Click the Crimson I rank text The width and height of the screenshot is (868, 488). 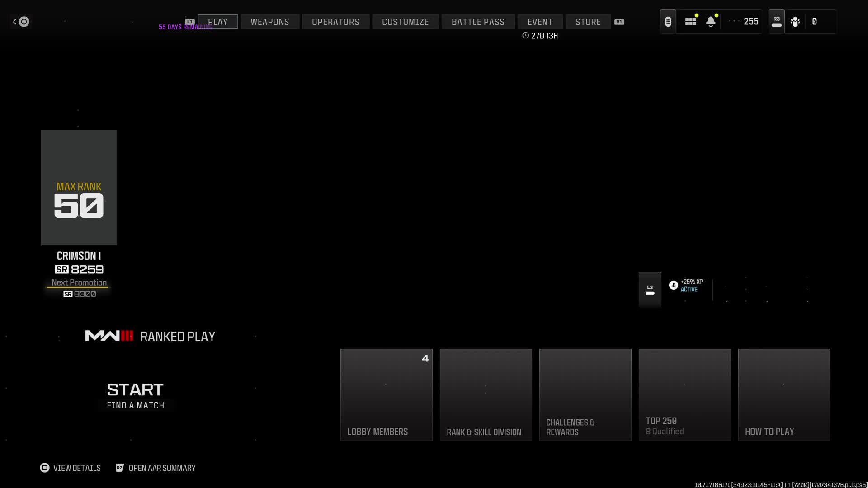click(x=79, y=256)
